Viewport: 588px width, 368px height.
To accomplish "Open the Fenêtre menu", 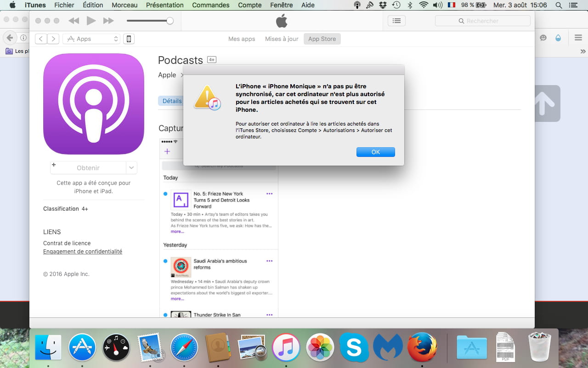I will (x=282, y=5).
